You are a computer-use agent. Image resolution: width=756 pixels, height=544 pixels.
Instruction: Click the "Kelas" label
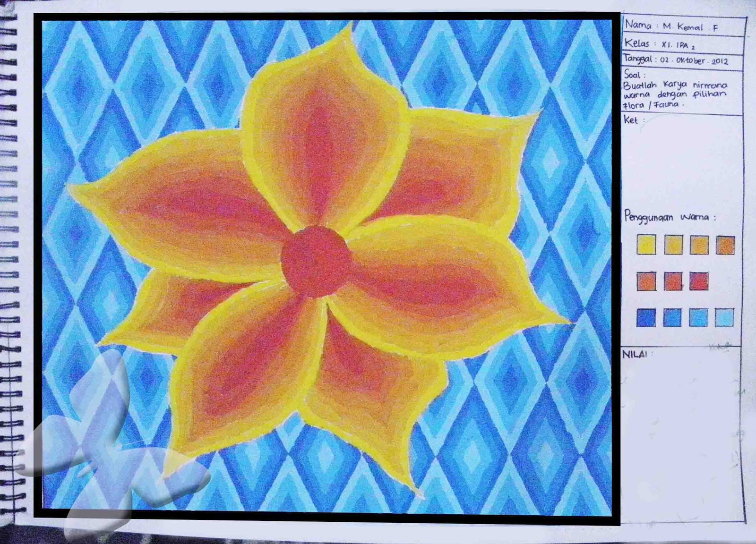[x=637, y=43]
